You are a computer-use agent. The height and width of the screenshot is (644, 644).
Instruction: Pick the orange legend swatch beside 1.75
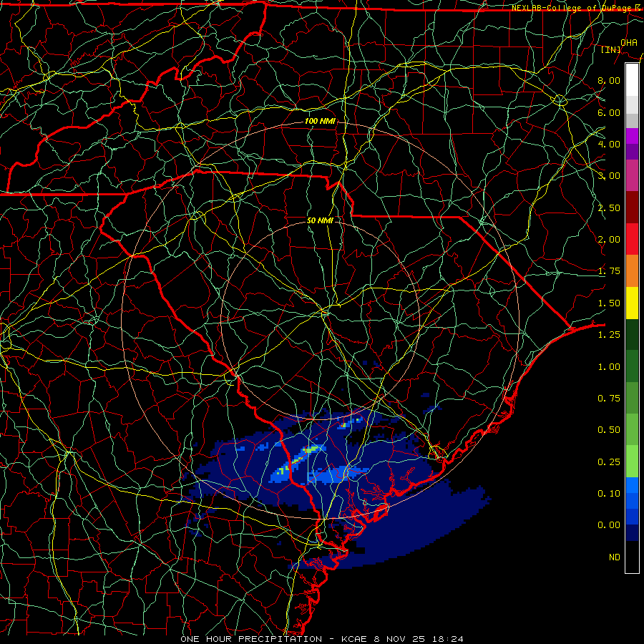click(632, 271)
